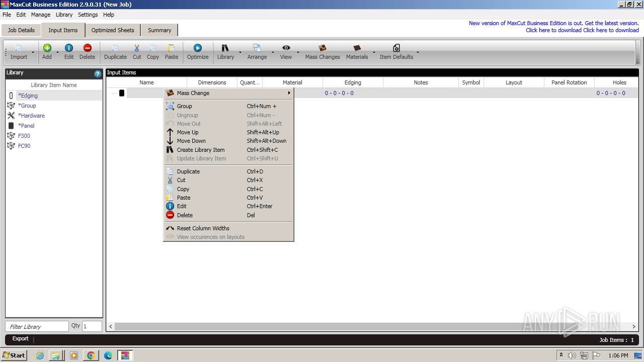Click the Export button
The height and width of the screenshot is (362, 644).
[21, 339]
